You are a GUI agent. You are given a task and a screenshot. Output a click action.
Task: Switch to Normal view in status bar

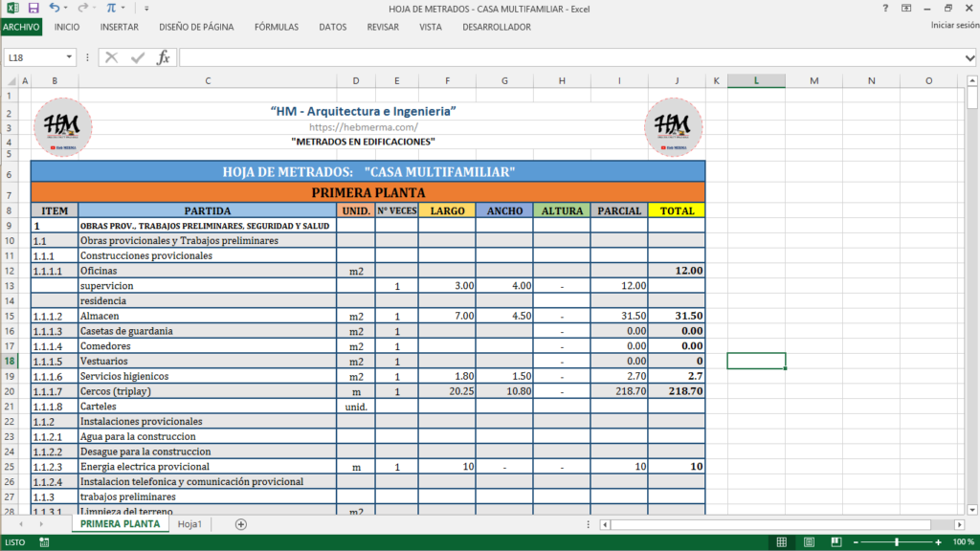pyautogui.click(x=782, y=542)
